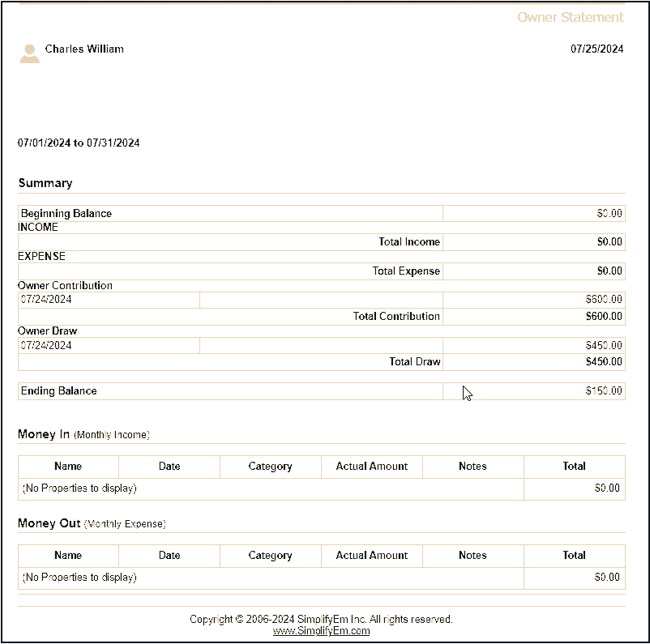Select the 07/01/2024 to 07/31/2024 date range
The height and width of the screenshot is (644, 650).
click(x=79, y=143)
